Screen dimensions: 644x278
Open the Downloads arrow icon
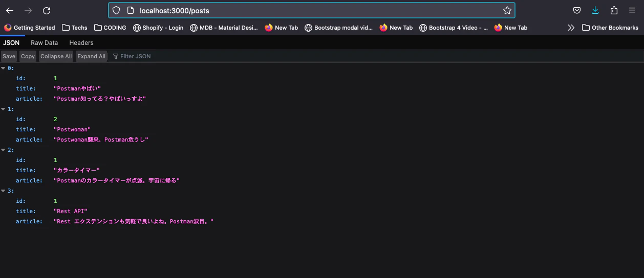point(595,10)
